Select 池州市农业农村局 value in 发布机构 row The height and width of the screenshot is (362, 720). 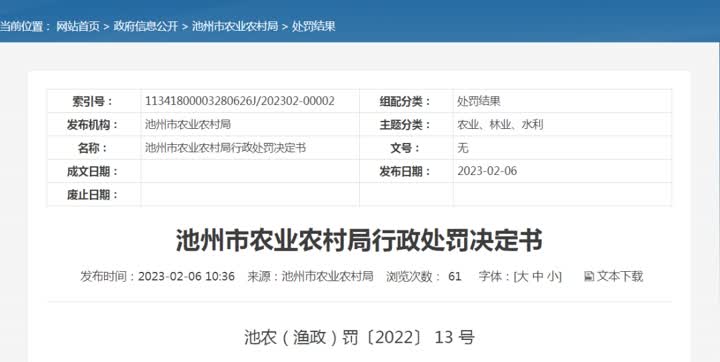(x=188, y=124)
